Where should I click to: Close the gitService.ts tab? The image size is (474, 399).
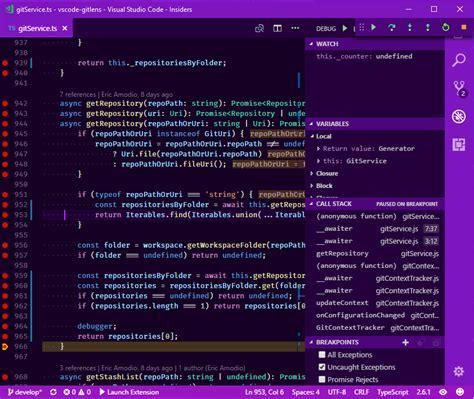pyautogui.click(x=65, y=28)
